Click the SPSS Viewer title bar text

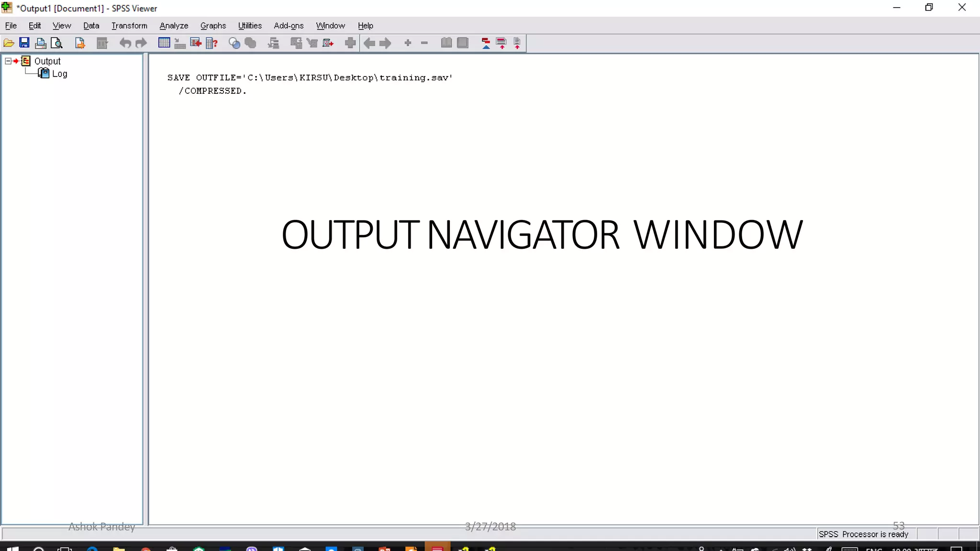click(87, 9)
